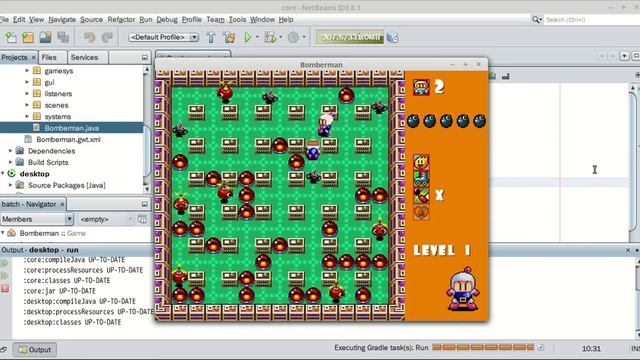
Task: Run the project with green play icon
Action: click(247, 38)
